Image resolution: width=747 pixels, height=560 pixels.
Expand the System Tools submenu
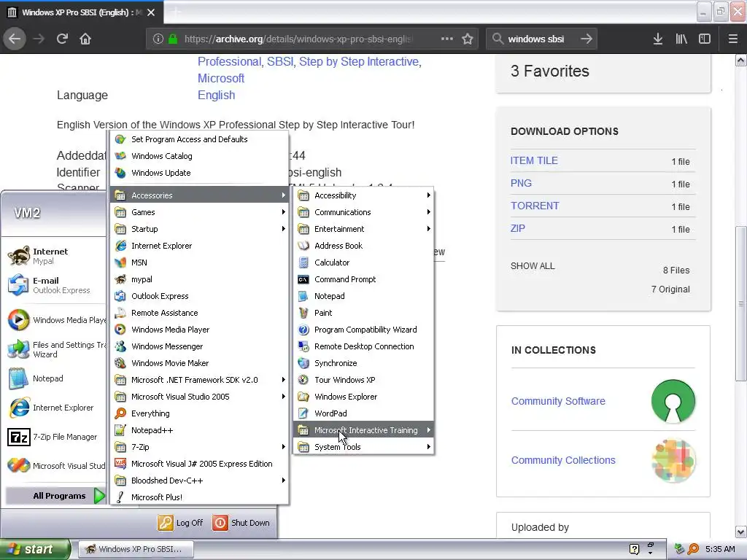pos(364,447)
